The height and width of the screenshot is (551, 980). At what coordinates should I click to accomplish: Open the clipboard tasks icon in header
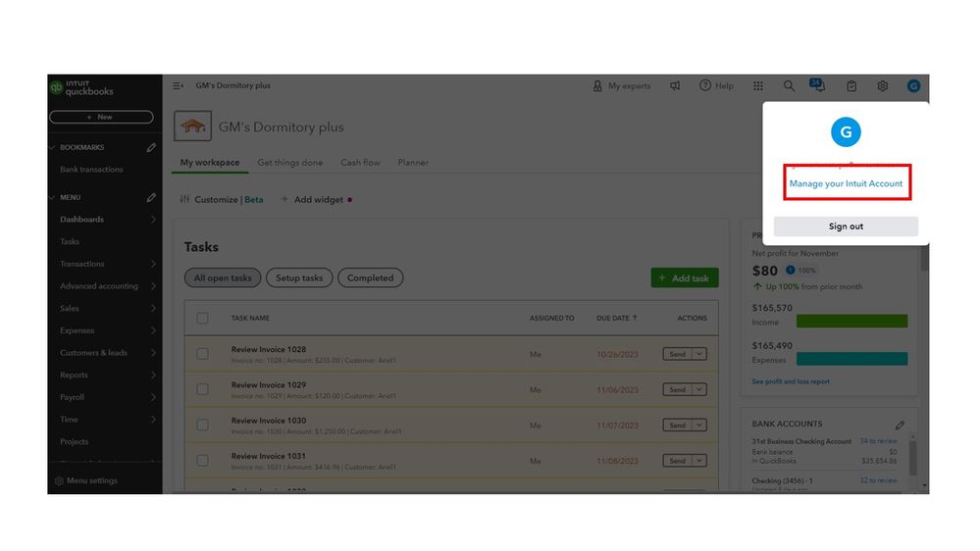tap(851, 86)
